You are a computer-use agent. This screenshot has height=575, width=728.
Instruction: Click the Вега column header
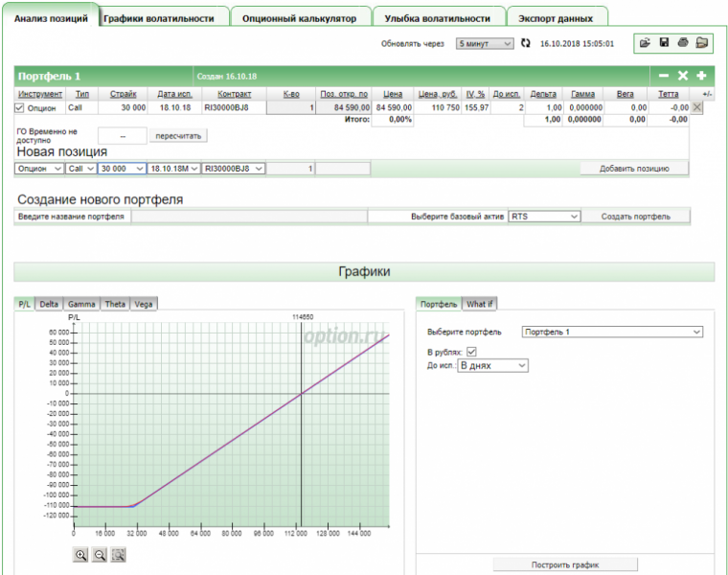[x=625, y=94]
